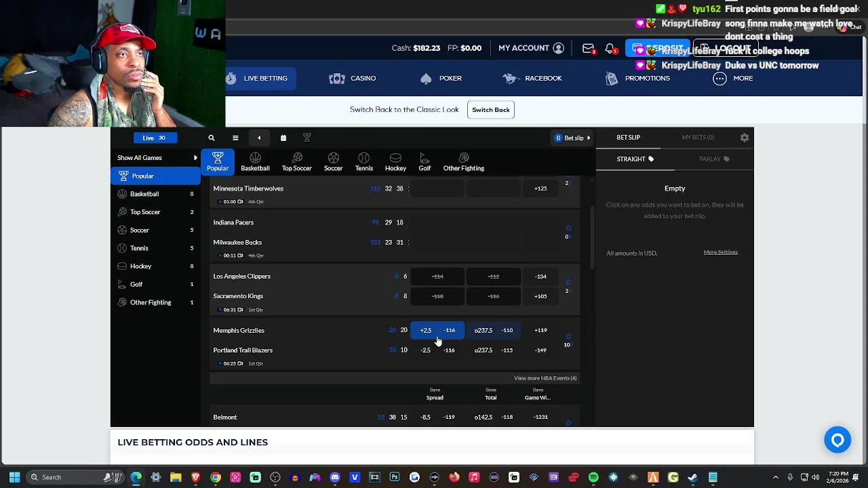This screenshot has height=488, width=868.
Task: Open Soccer in the left sidebar
Action: coord(156,230)
